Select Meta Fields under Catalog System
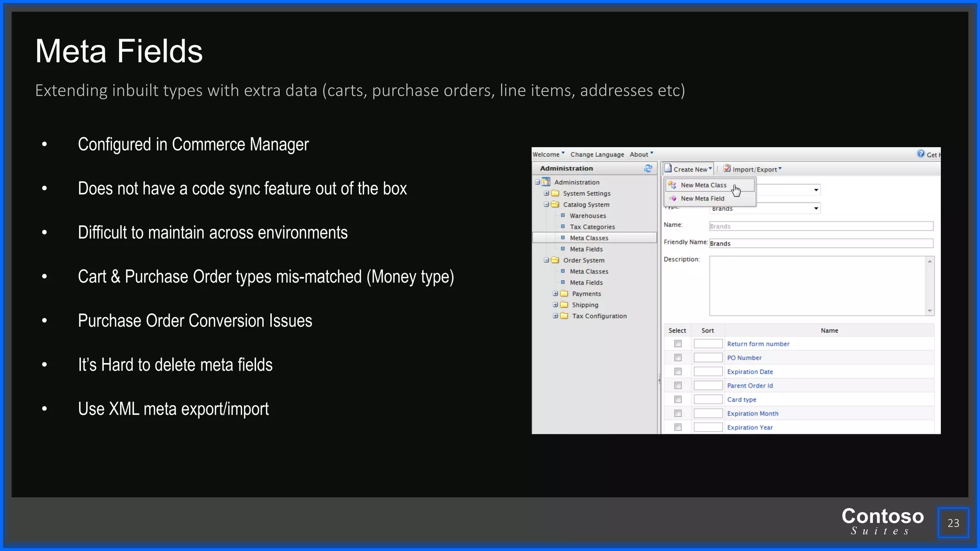Image resolution: width=980 pixels, height=551 pixels. tap(586, 249)
